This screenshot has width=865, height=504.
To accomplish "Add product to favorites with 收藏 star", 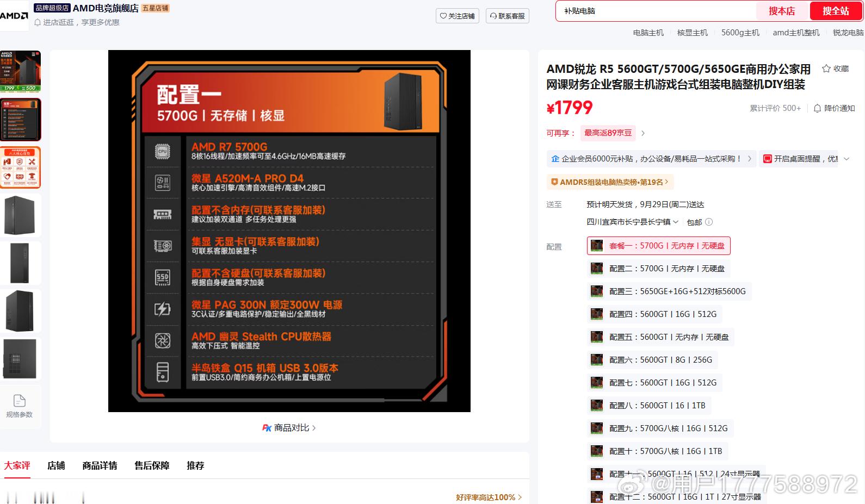I will tap(835, 69).
